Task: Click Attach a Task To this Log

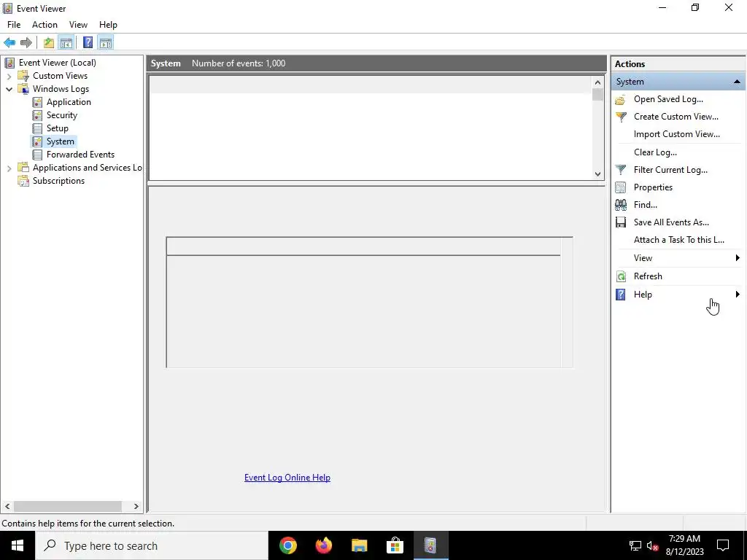Action: coord(679,240)
